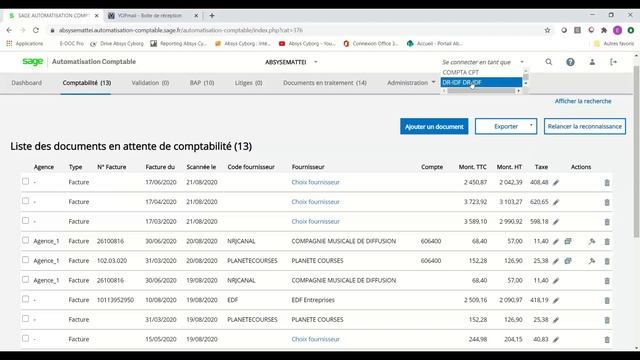Select checkbox of invoice 102.03.020
This screenshot has width=640, height=360.
click(x=25, y=260)
